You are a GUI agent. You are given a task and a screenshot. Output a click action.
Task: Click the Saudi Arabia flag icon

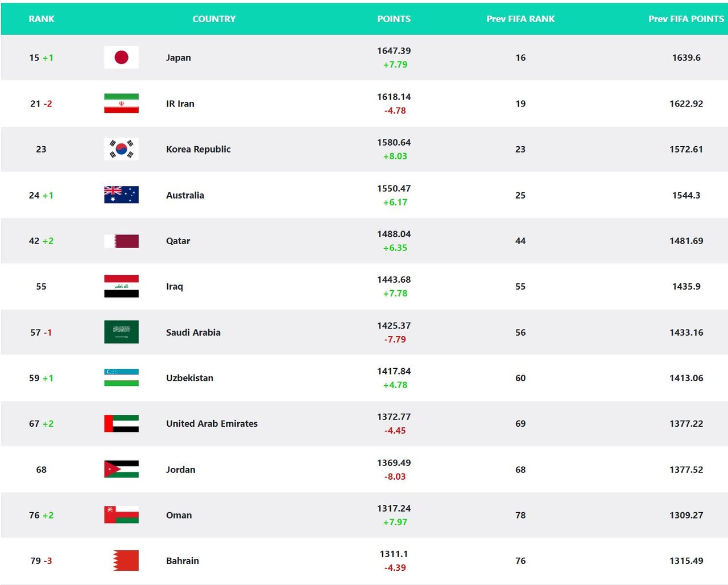tap(121, 332)
